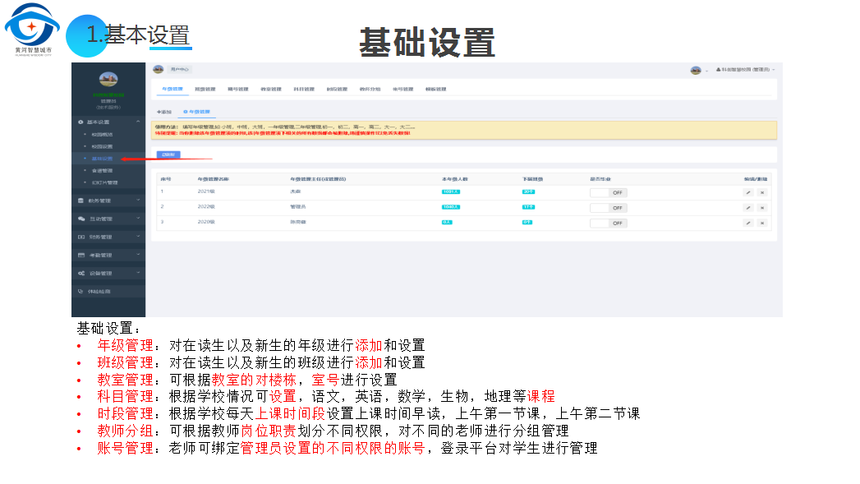
Task: Open 用户中心 breadcrumb button
Action: pyautogui.click(x=179, y=69)
